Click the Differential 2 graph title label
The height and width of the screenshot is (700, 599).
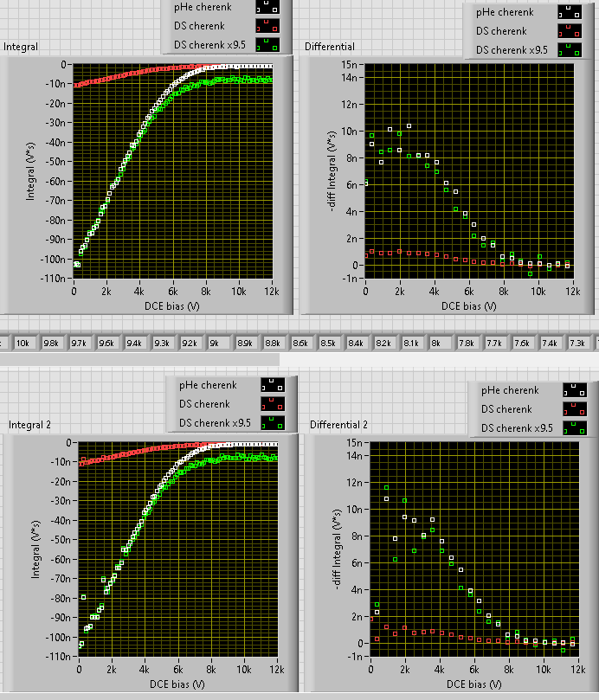[x=338, y=425]
